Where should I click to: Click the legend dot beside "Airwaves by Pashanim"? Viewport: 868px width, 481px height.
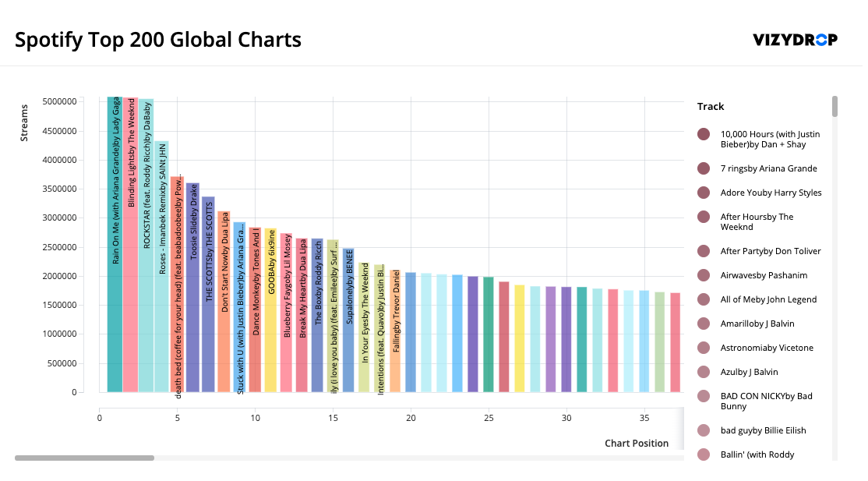(x=703, y=275)
